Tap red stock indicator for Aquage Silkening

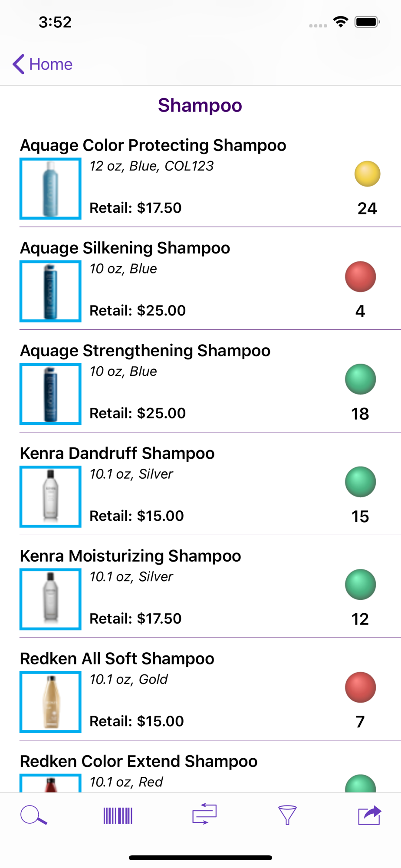tap(360, 276)
